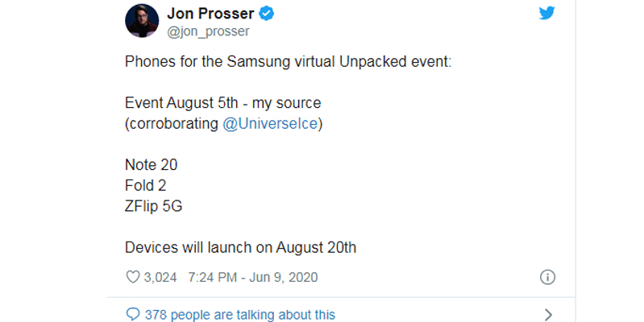Image resolution: width=644 pixels, height=322 pixels.
Task: Open the @jon_prosser handle link
Action: pos(208,31)
